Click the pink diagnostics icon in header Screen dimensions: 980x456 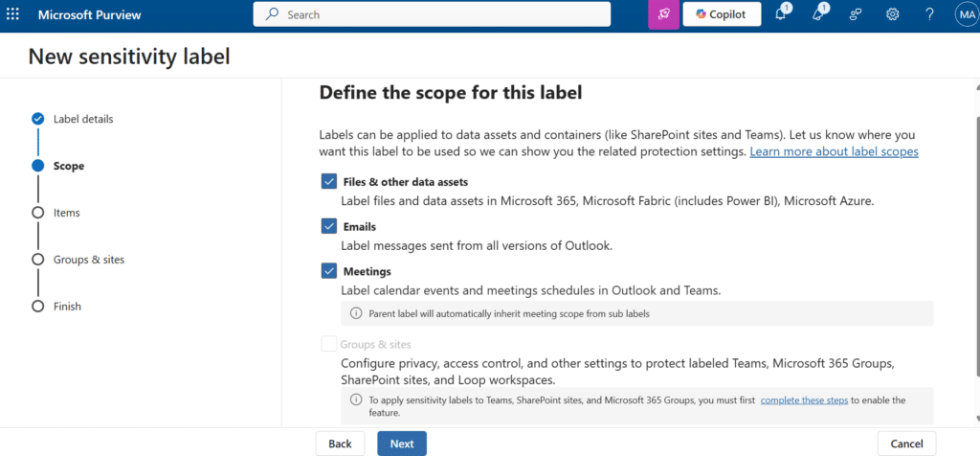point(663,14)
